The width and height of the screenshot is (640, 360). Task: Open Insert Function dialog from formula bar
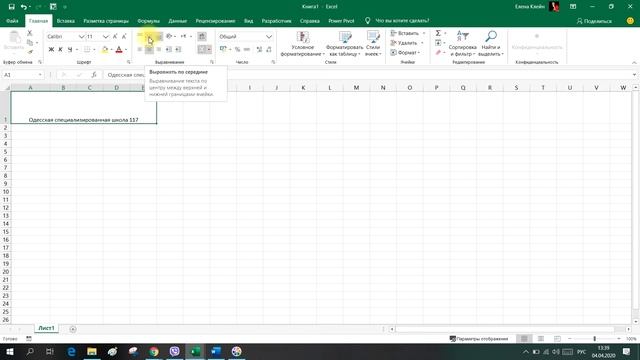click(94, 75)
